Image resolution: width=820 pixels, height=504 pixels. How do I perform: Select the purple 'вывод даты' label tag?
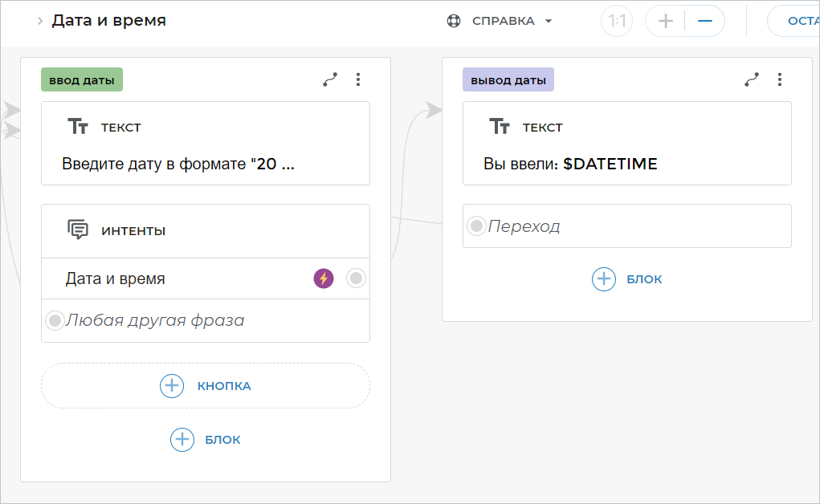pos(508,80)
